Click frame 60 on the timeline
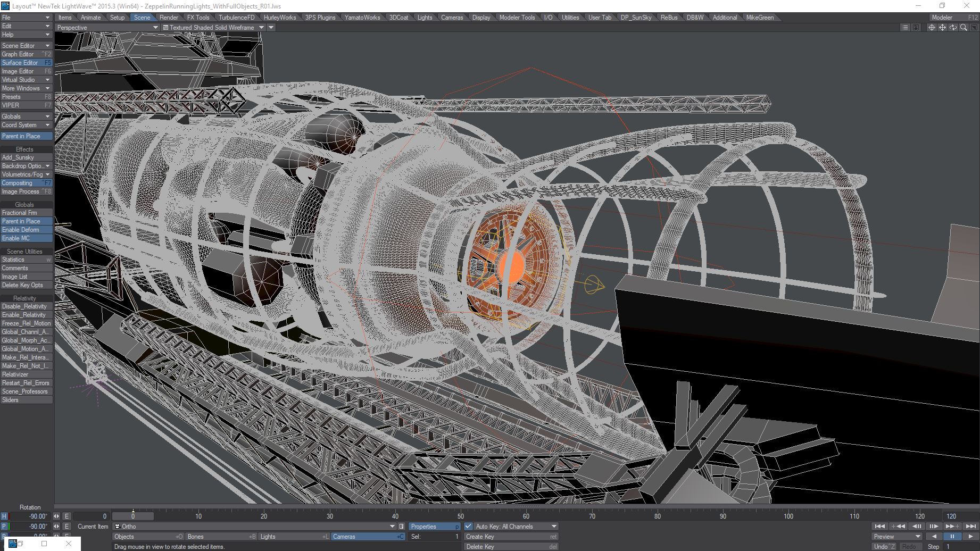Viewport: 980px width, 551px height. (526, 516)
